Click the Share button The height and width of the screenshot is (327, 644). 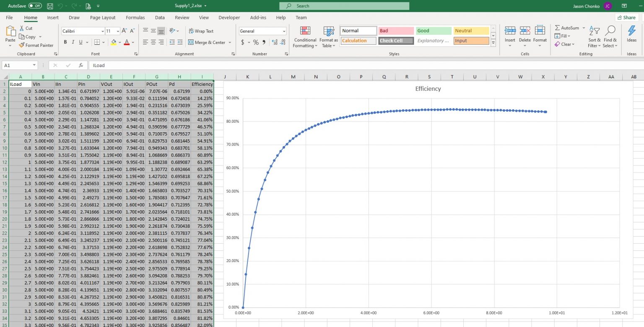click(626, 17)
